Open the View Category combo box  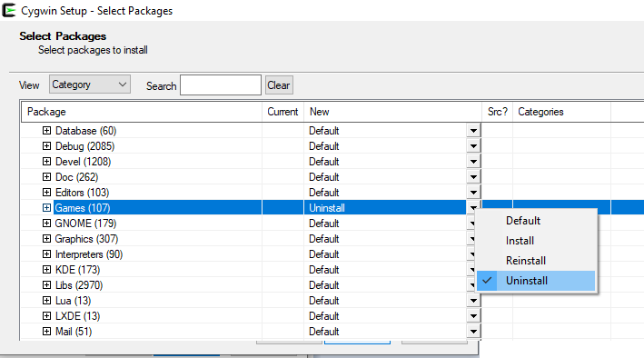tap(90, 85)
